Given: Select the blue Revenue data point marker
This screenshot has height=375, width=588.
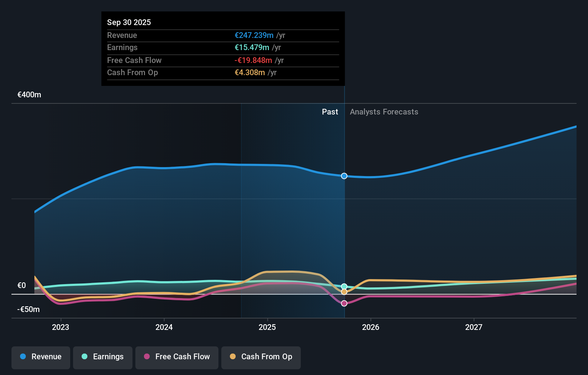Looking at the screenshot, I should point(344,176).
